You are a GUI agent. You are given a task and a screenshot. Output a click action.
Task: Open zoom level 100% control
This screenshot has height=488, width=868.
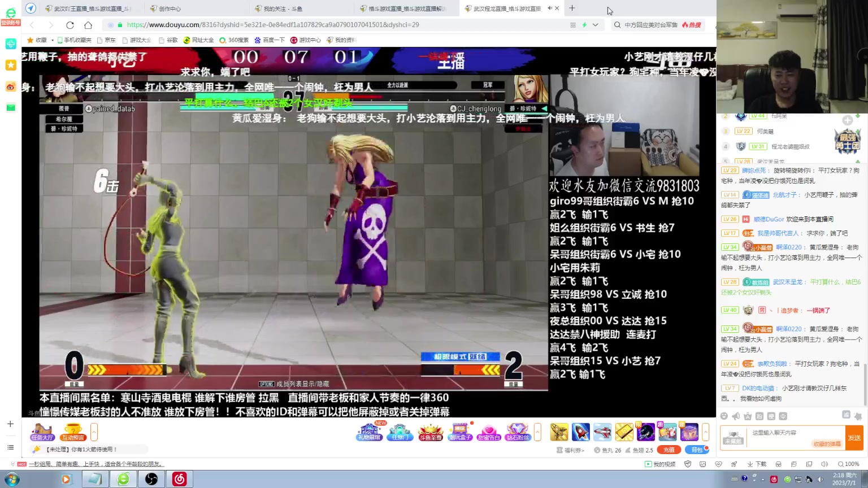pyautogui.click(x=849, y=464)
